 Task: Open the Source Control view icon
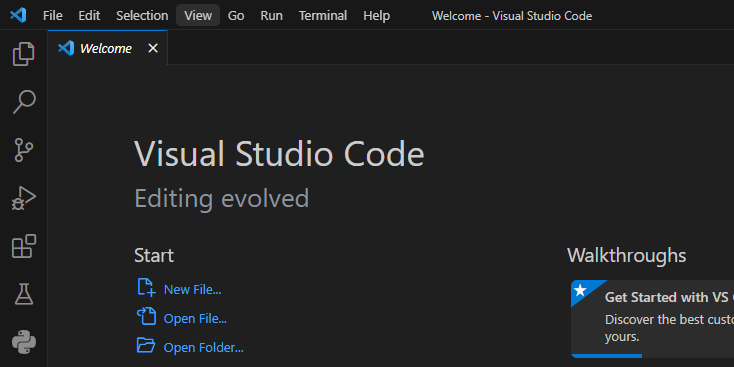23,150
